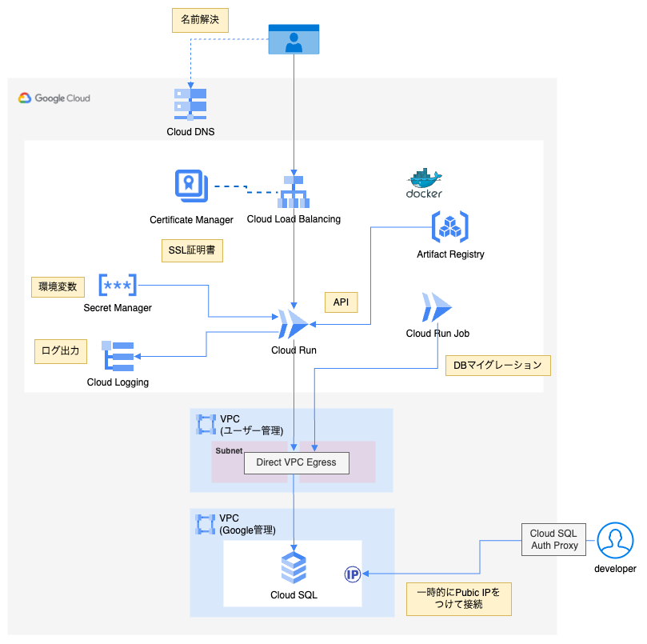Select the Cloud Run Job icon

tap(437, 308)
